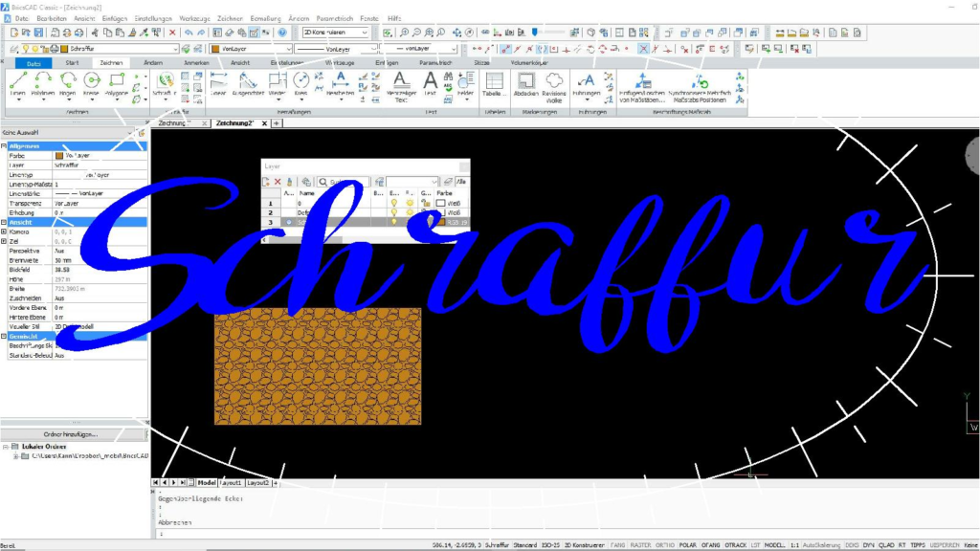Viewport: 980px width, 551px height.
Task: Click the Layer dialog search field
Action: pos(343,182)
